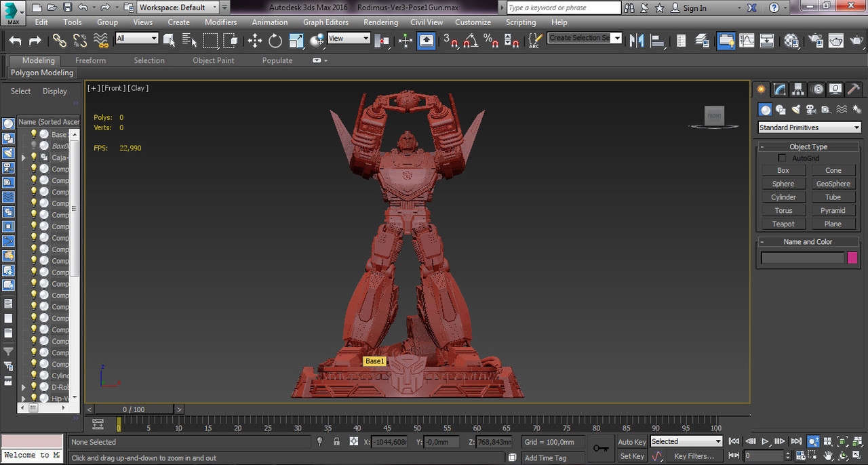Open the Motion command panel tab
Screen dimensions: 868x465
(x=817, y=89)
